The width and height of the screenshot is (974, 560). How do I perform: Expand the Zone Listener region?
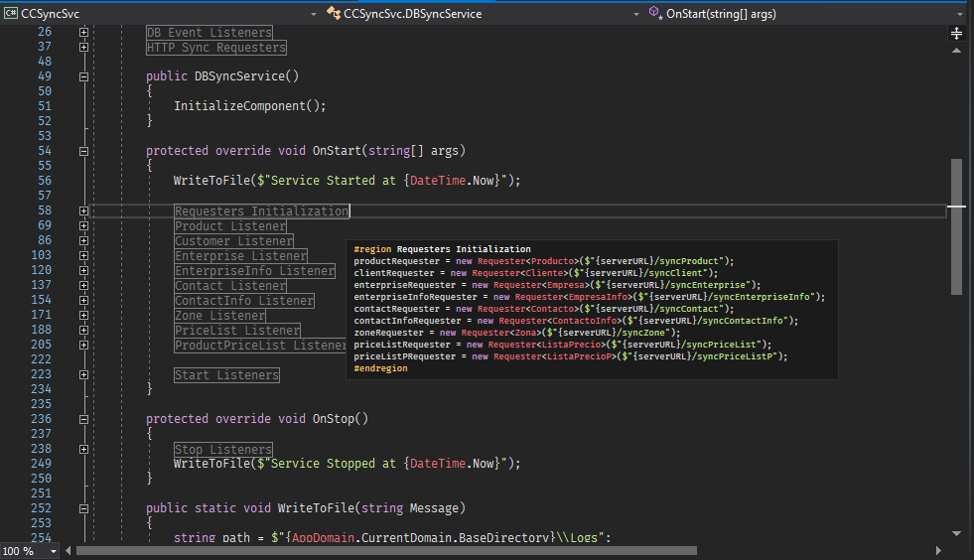tap(83, 315)
